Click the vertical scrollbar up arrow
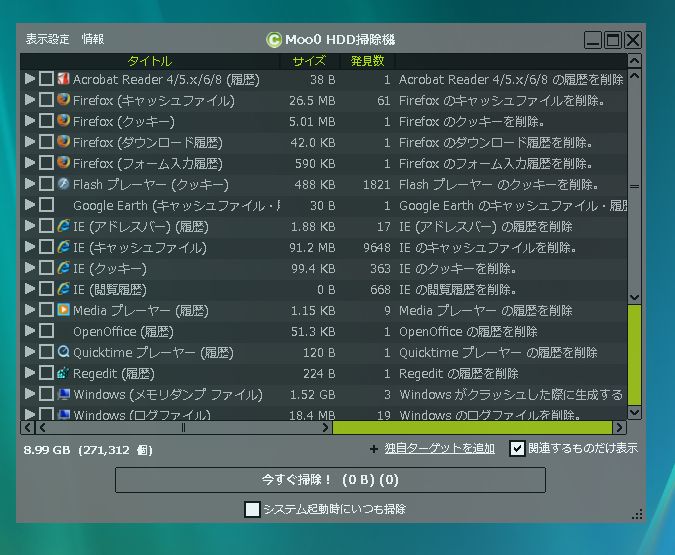 (634, 61)
